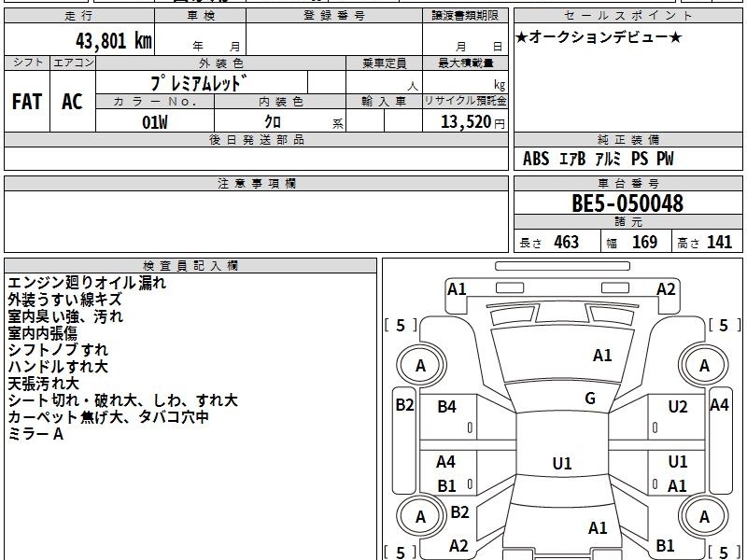The image size is (747, 560).
Task: Select exterior color プレミアムレッド
Action: [x=199, y=83]
